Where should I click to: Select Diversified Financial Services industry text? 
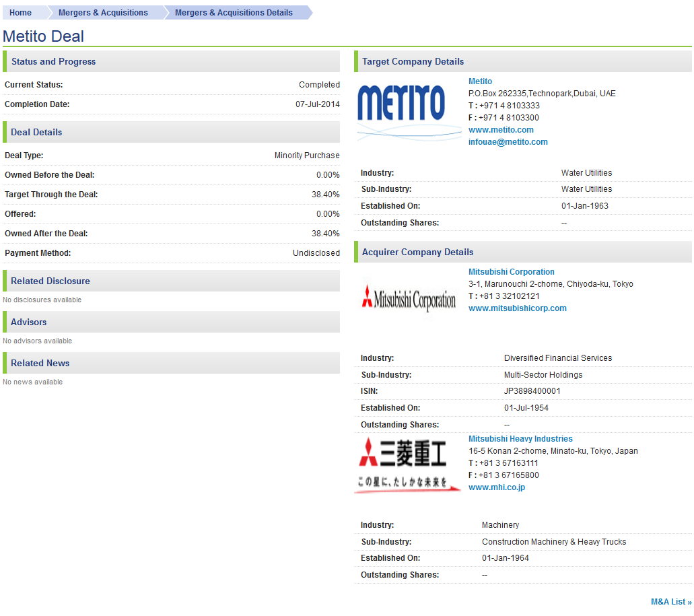(558, 358)
